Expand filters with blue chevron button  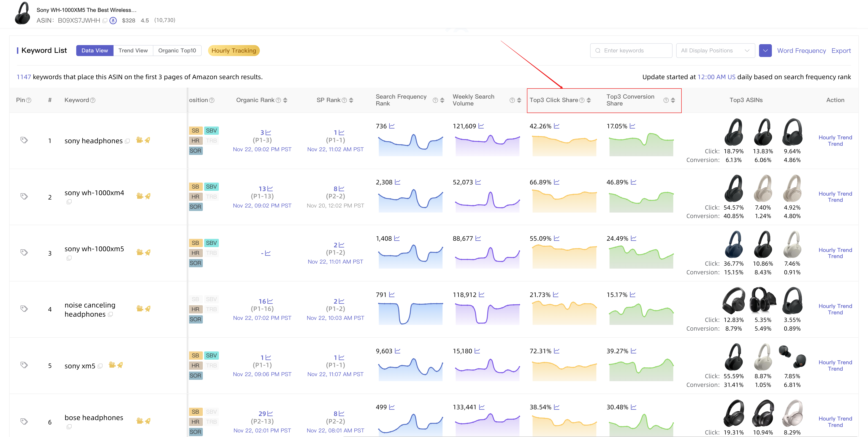tap(765, 51)
